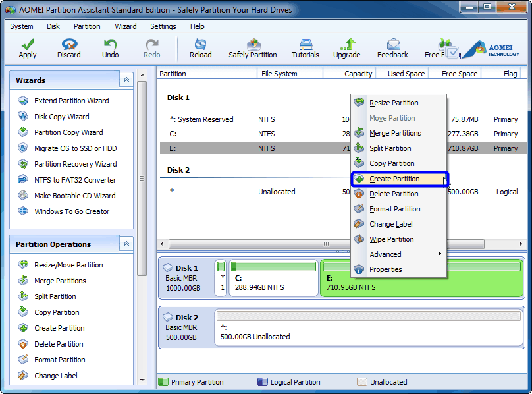Click the Disk 1 Basic MBR label in the disk map
This screenshot has height=394, width=532.
click(x=186, y=278)
